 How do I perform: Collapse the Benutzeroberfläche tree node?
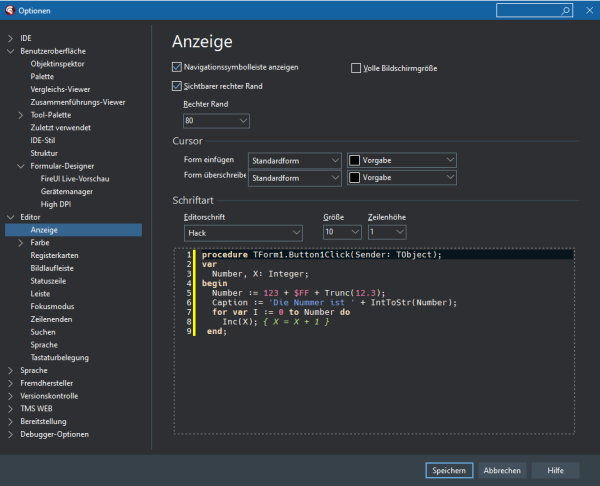pos(9,51)
